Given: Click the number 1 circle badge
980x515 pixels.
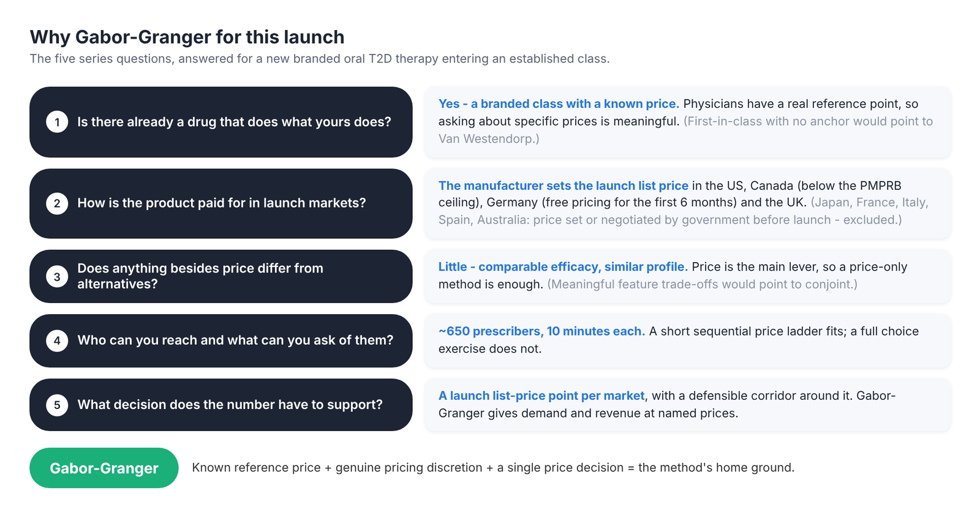Looking at the screenshot, I should [x=57, y=122].
